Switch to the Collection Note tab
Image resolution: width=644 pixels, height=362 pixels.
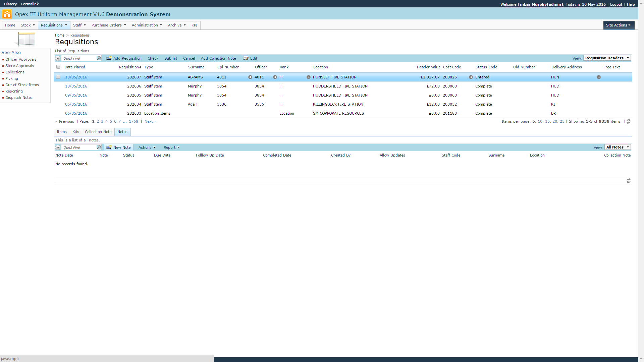(x=98, y=132)
